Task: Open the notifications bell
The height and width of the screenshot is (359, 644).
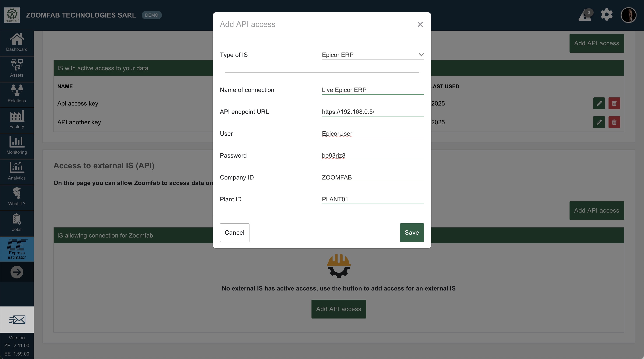Action: coord(585,15)
